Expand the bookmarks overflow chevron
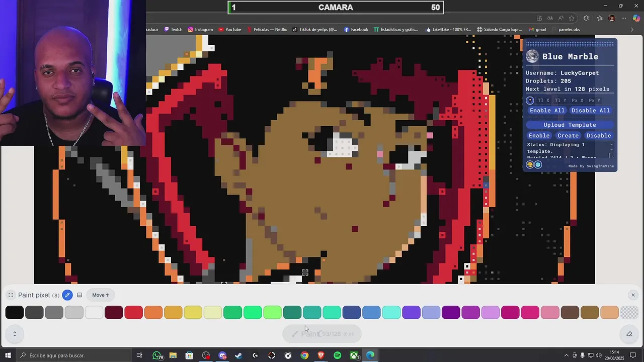This screenshot has width=644, height=362. pyautogui.click(x=632, y=30)
